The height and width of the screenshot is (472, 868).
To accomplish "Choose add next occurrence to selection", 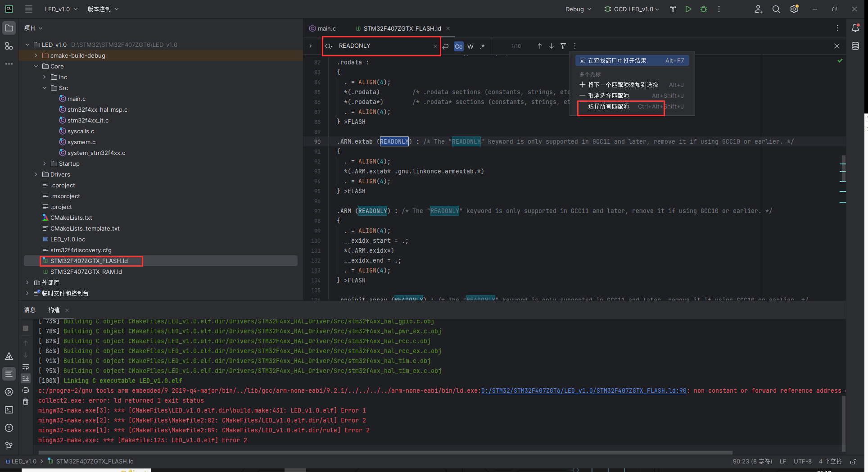I will [632, 85].
